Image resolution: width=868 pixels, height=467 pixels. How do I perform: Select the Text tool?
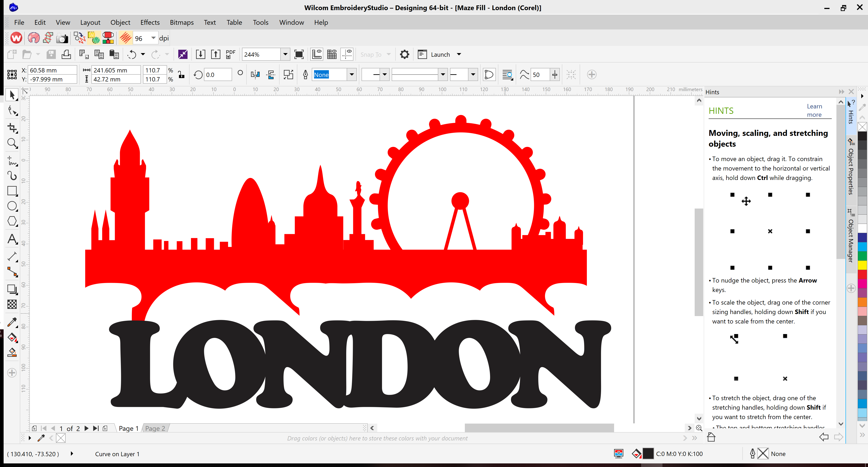point(12,239)
